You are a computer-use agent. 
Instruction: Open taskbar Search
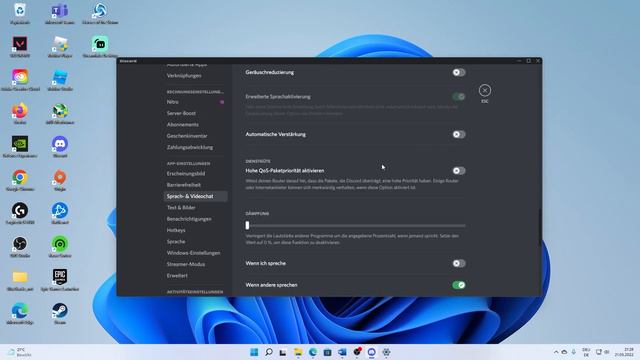[269, 352]
